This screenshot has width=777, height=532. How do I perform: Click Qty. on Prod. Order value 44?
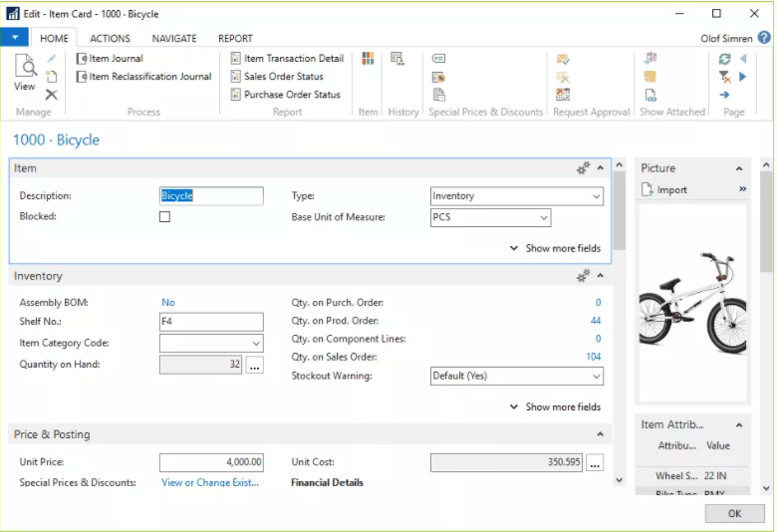(x=596, y=321)
